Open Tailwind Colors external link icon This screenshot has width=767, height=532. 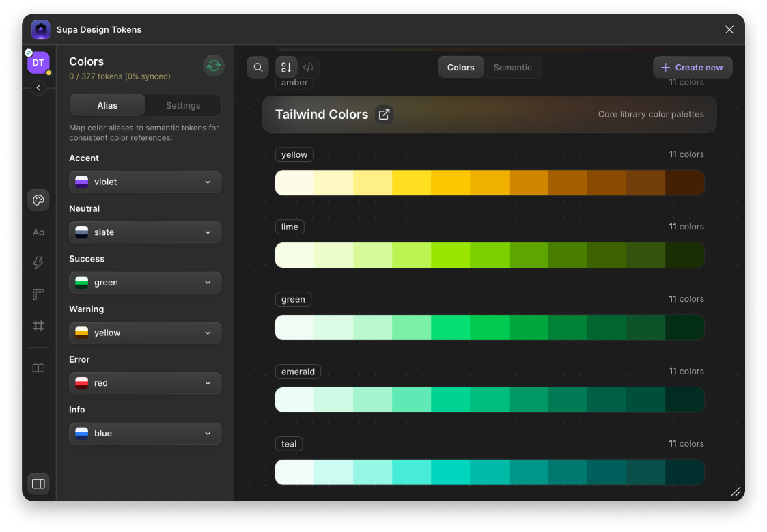point(385,115)
